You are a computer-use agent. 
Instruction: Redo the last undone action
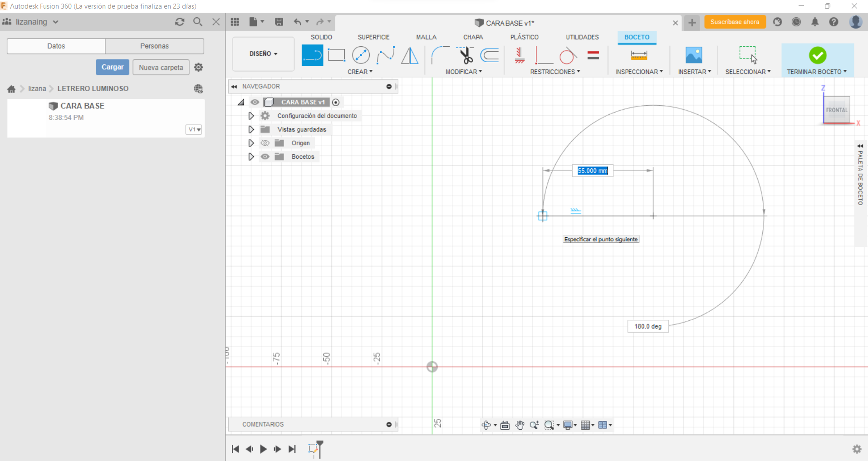click(320, 22)
